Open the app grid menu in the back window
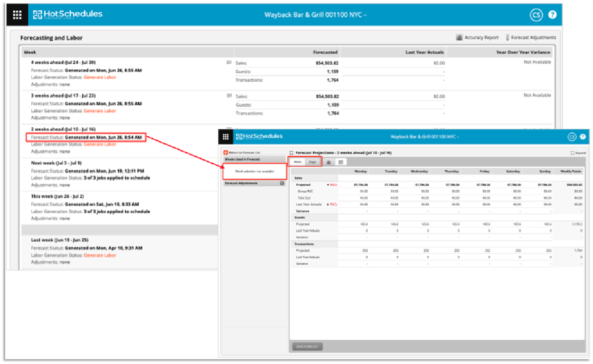Screen dimensions: 593x364 [17, 15]
